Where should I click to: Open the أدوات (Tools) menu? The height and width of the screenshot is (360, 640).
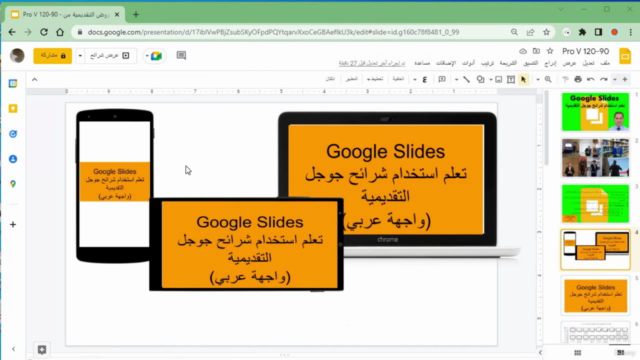coord(468,63)
